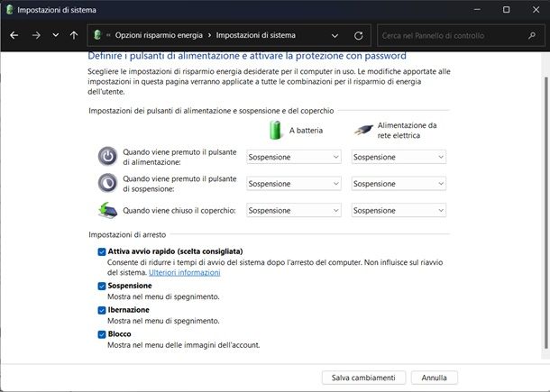Screen dimensions: 550x392
Task: Toggle the 'Blocco' checkbox
Action: coord(102,334)
